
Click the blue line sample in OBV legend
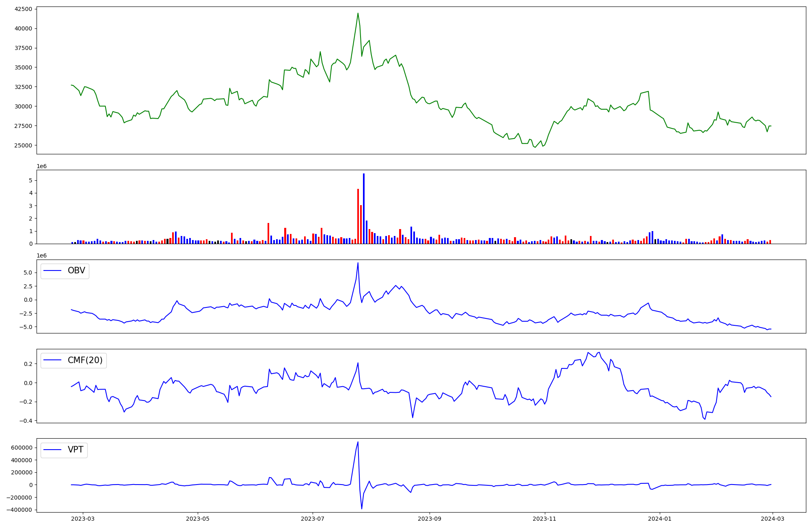[x=52, y=271]
